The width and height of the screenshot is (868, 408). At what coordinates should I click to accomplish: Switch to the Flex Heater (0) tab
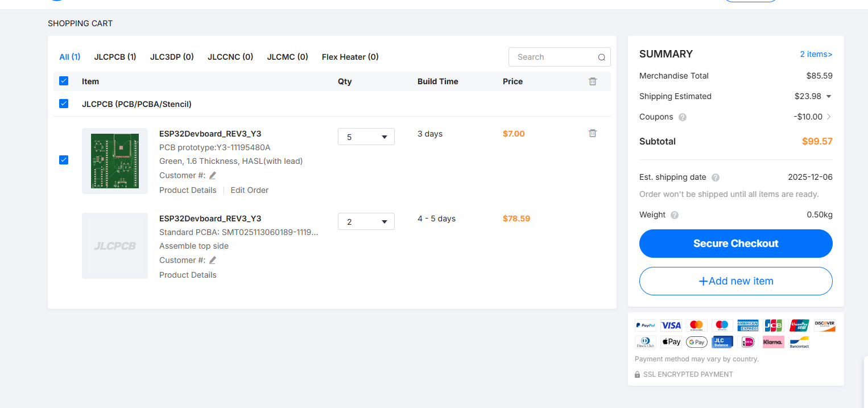coord(350,57)
